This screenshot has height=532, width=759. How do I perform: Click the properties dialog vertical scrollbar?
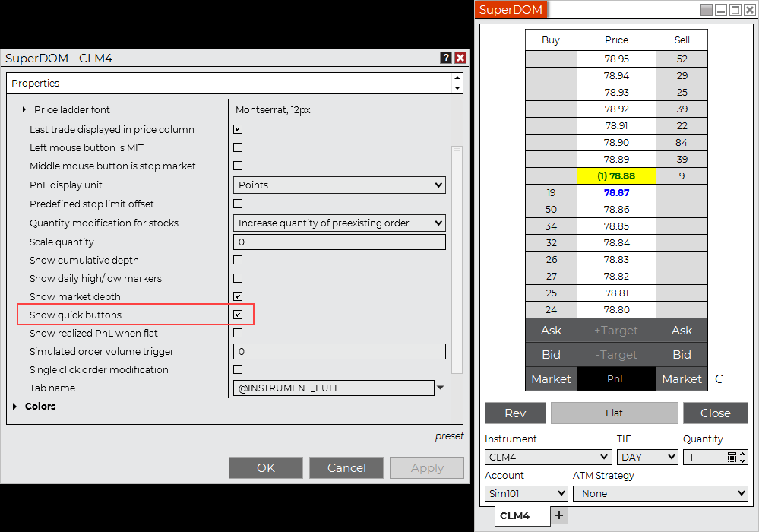pyautogui.click(x=457, y=259)
